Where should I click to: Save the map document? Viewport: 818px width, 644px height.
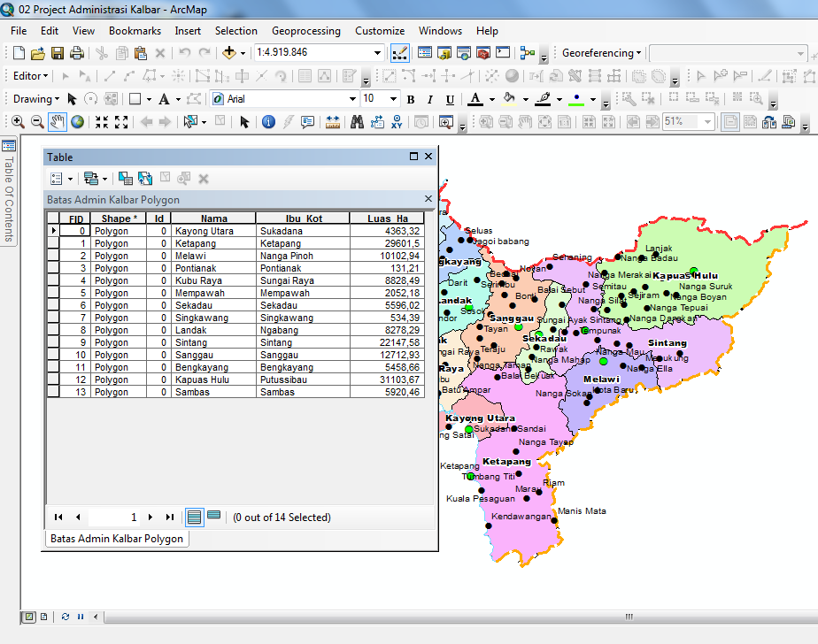pyautogui.click(x=58, y=53)
